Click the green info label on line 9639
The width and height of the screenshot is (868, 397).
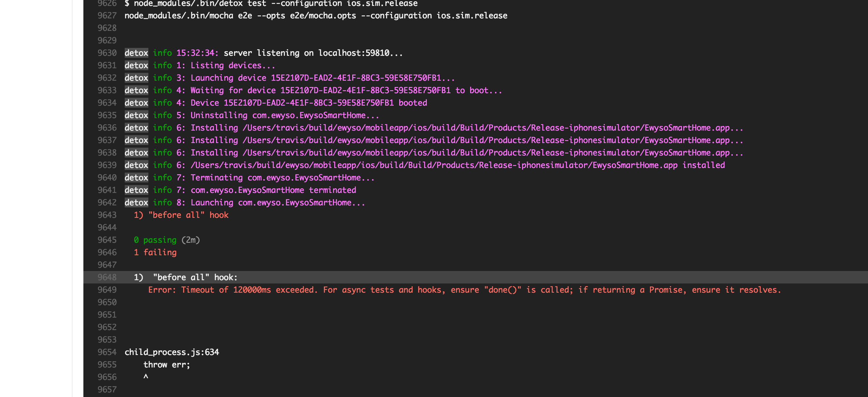click(162, 165)
